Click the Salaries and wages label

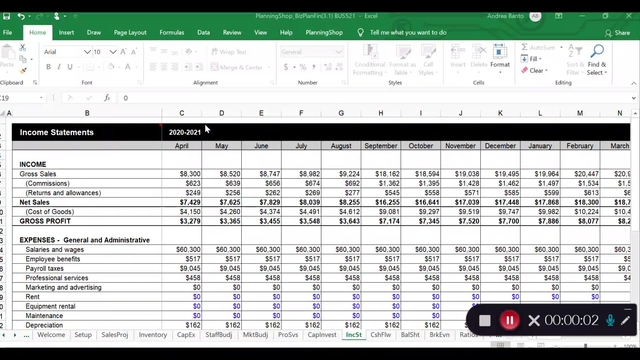pos(55,249)
